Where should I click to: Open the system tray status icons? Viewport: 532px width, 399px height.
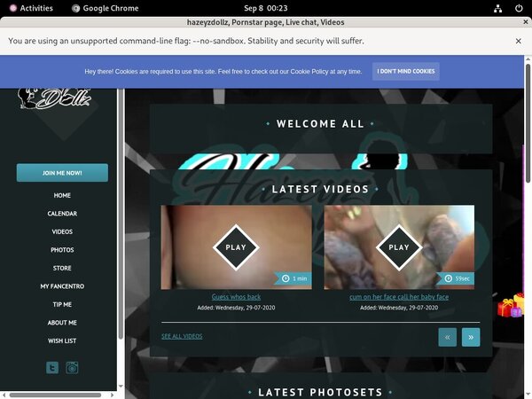point(499,8)
